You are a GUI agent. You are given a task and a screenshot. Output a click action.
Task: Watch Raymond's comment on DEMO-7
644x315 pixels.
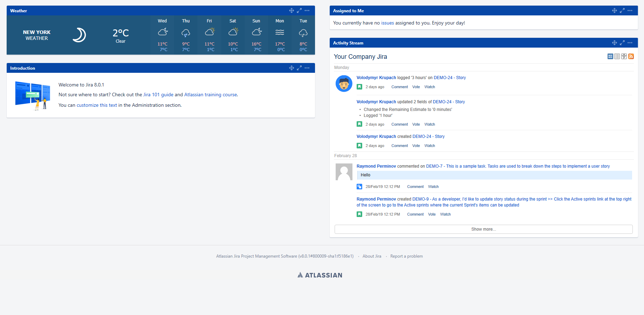click(x=433, y=187)
